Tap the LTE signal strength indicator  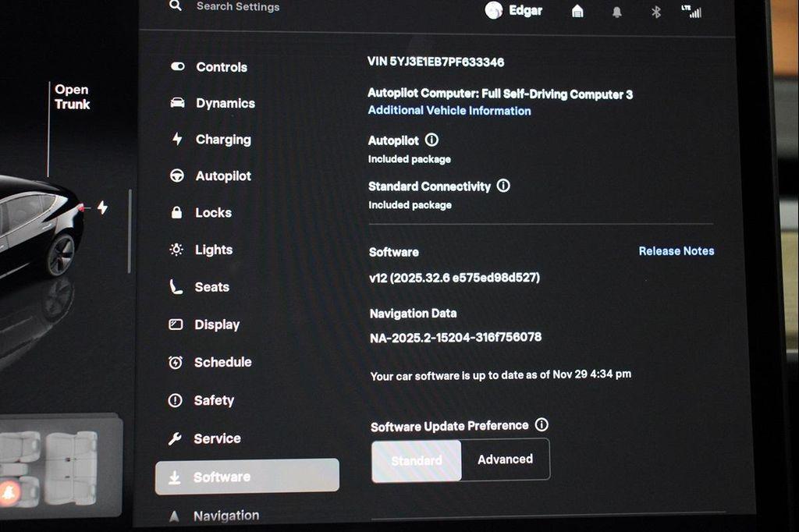(694, 12)
